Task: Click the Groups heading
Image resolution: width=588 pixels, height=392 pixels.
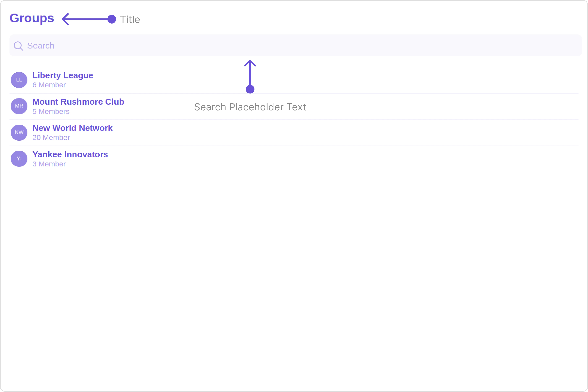Action: tap(32, 18)
